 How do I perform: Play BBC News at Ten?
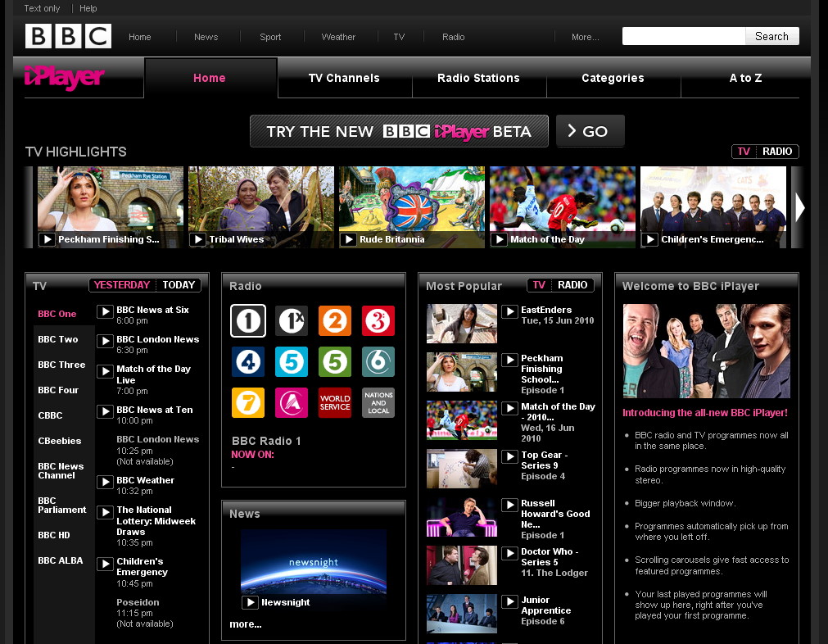[105, 411]
